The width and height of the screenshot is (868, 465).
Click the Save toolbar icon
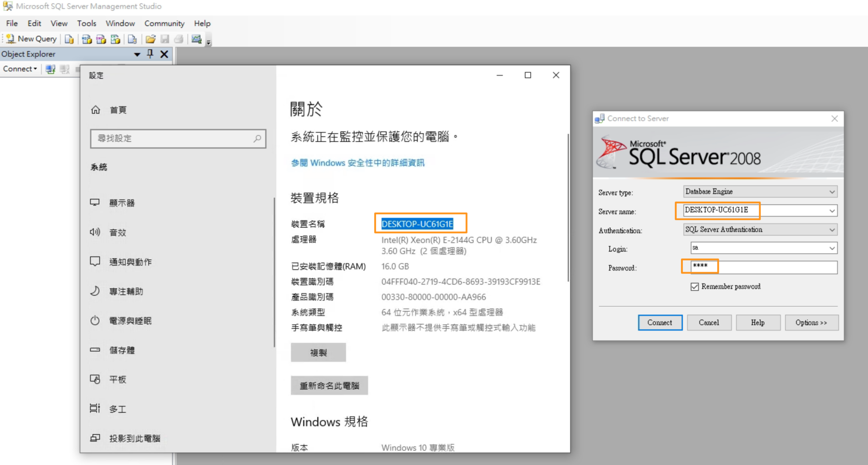click(165, 39)
